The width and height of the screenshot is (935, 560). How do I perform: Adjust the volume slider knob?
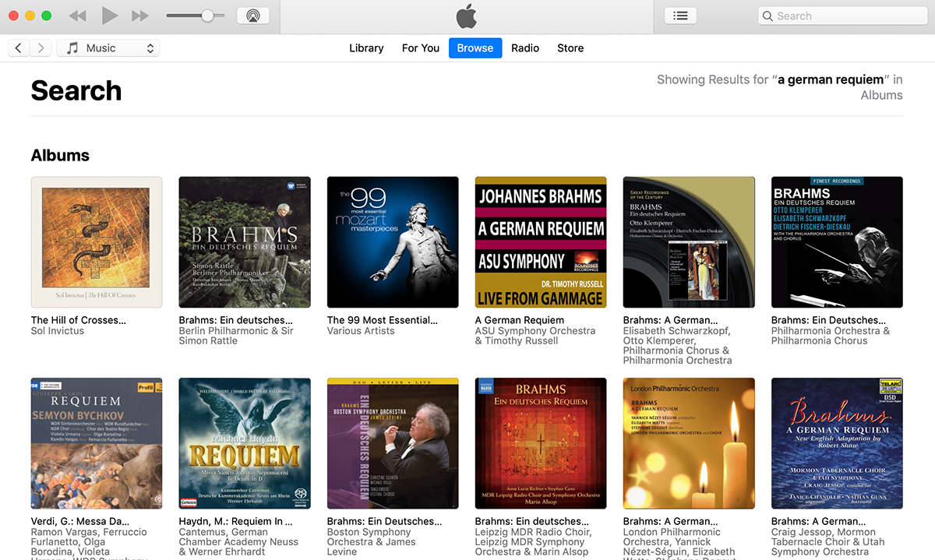207,16
